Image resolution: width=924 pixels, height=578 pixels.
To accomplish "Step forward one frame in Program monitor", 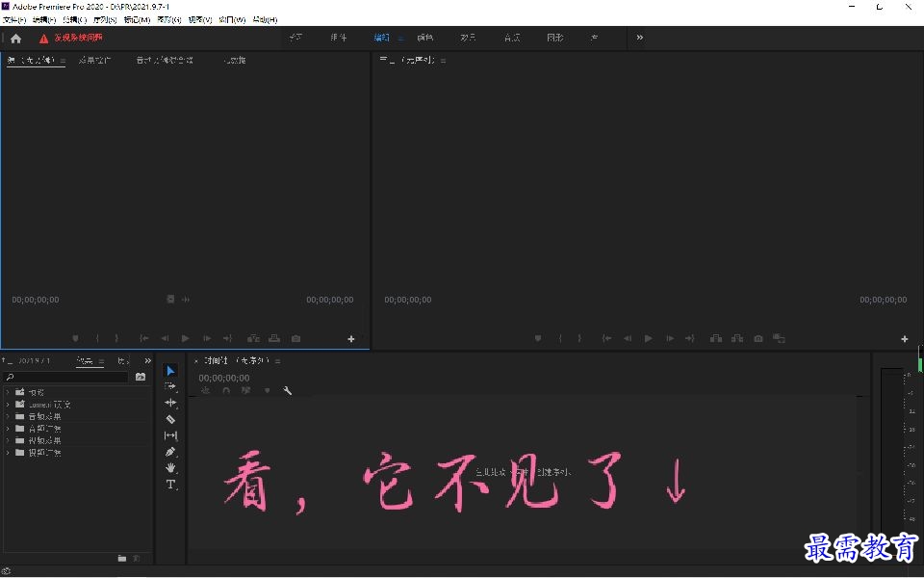I will point(670,338).
